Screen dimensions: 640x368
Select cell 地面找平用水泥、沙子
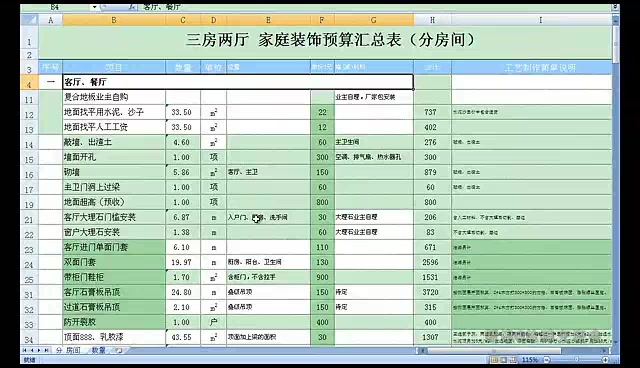(114, 112)
